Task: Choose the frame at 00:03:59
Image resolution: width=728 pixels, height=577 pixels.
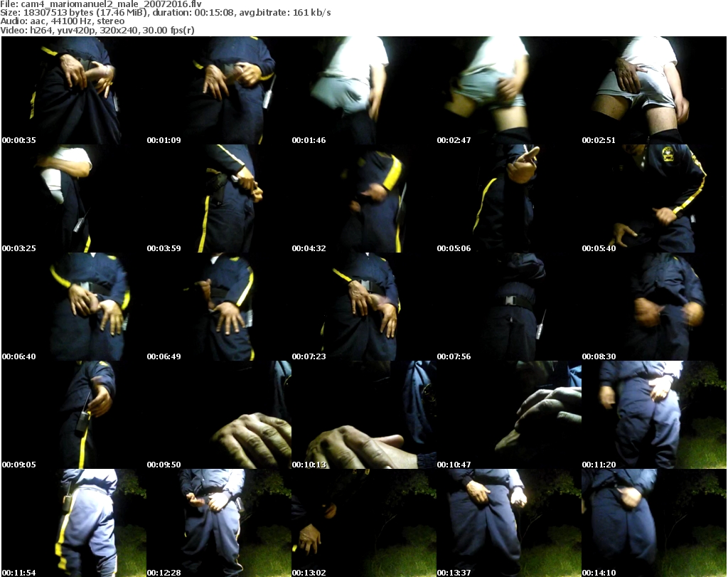Action: coord(218,198)
